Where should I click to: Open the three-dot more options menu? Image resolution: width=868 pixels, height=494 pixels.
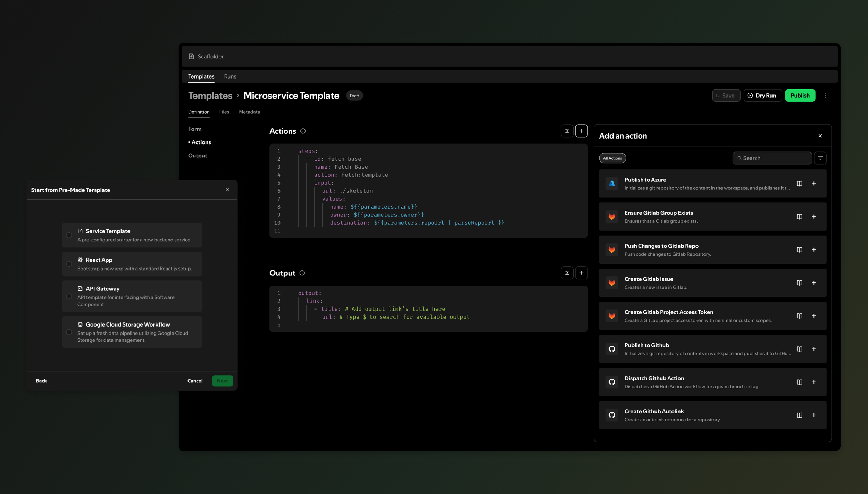point(825,96)
